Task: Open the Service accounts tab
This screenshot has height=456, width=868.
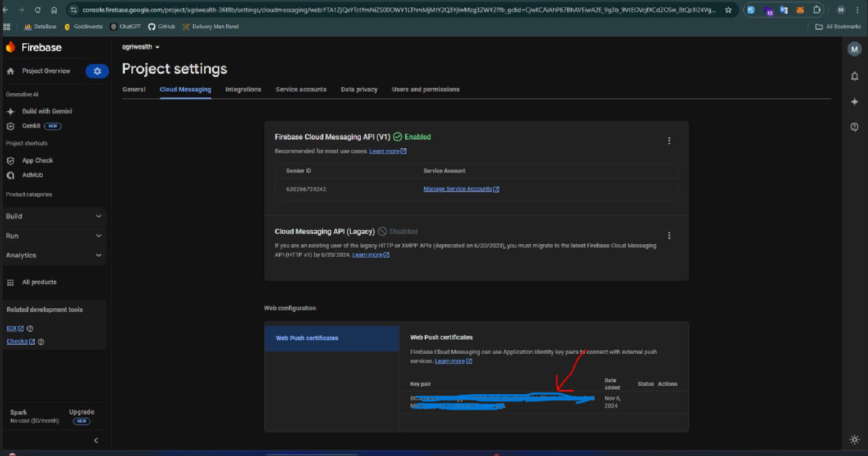Action: point(301,89)
